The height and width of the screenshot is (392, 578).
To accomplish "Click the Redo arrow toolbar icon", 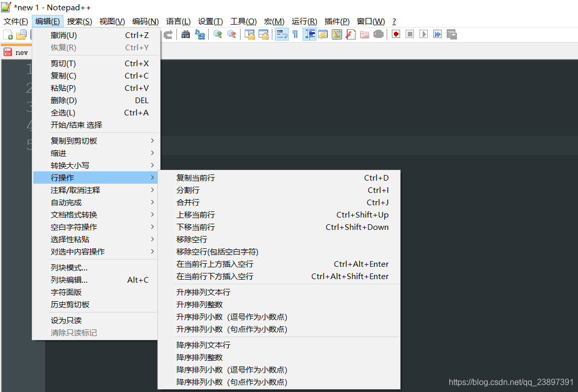I will [168, 34].
